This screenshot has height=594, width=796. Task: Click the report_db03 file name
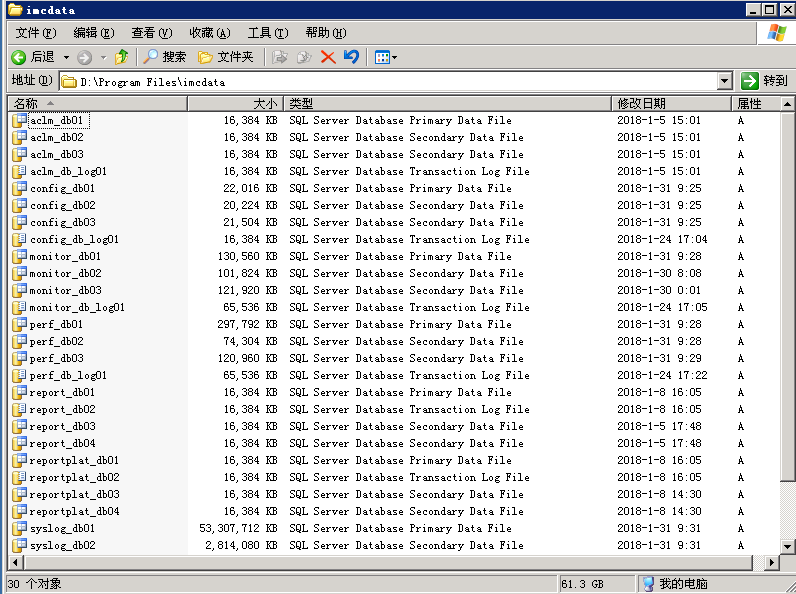coord(62,426)
